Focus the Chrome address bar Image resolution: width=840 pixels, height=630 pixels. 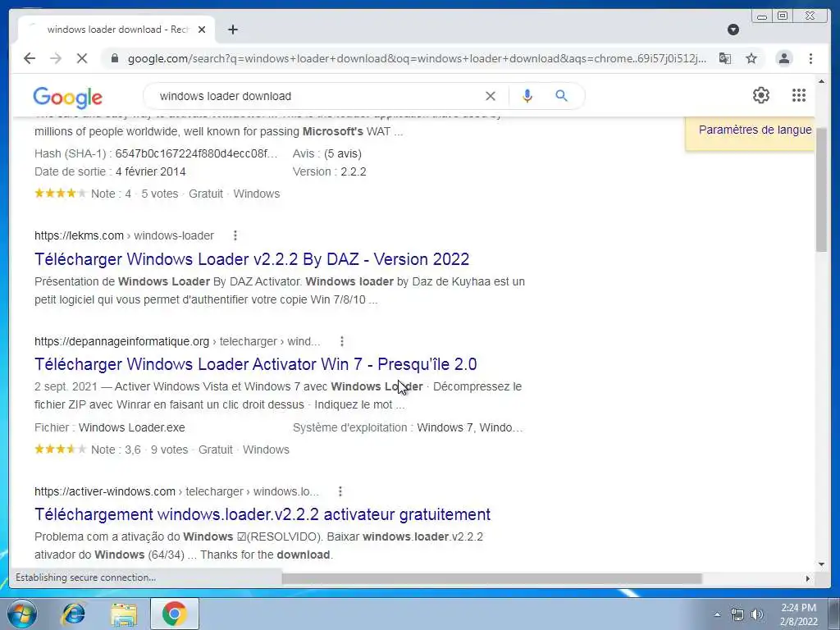pyautogui.click(x=416, y=58)
